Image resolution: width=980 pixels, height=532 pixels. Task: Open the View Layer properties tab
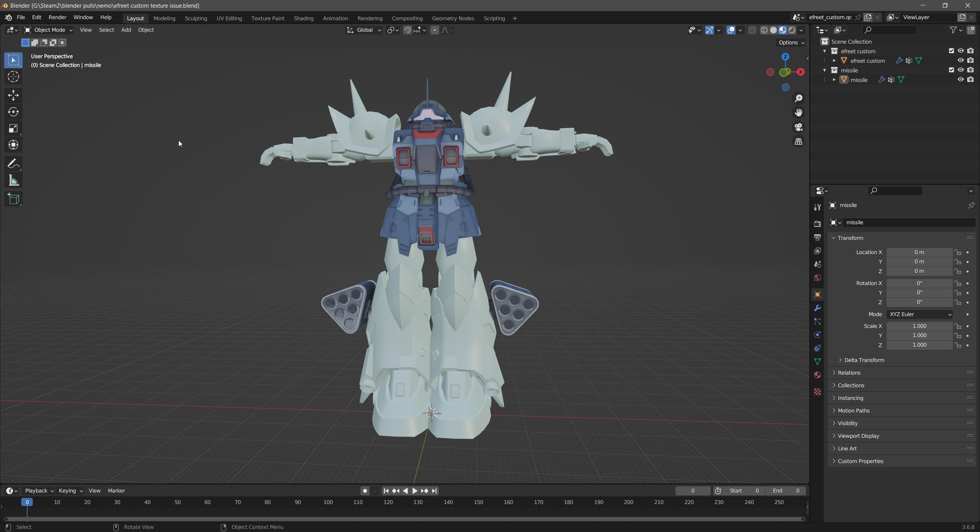(817, 251)
